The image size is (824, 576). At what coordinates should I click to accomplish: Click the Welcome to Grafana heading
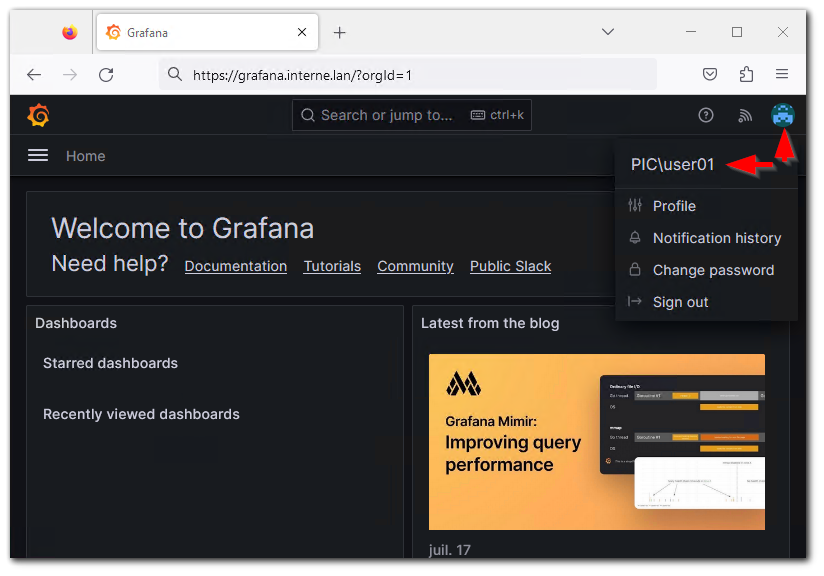182,229
